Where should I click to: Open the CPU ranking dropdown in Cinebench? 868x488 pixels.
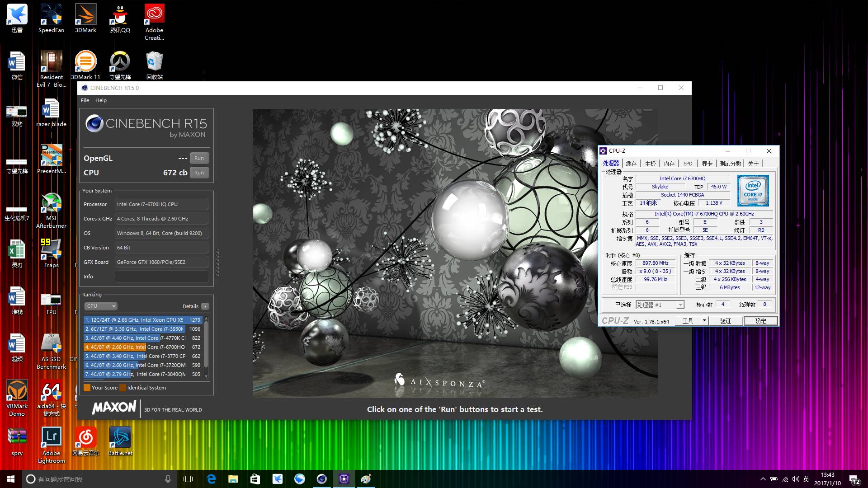pyautogui.click(x=100, y=306)
